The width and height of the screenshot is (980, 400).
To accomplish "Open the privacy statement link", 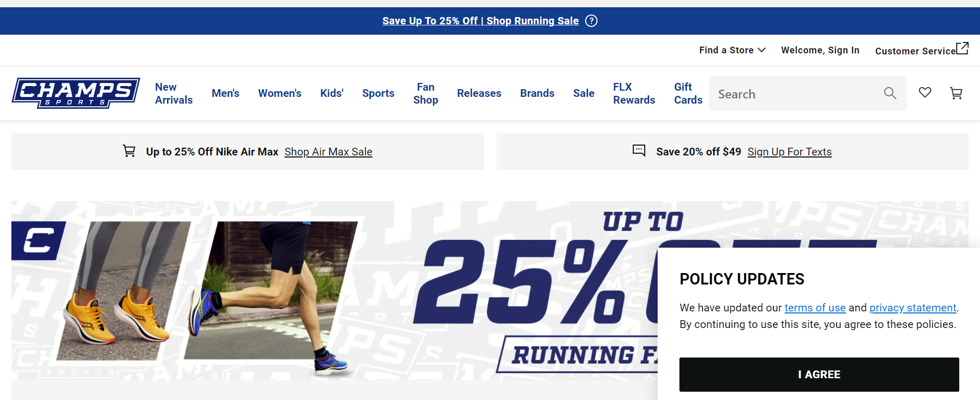I will [x=913, y=308].
